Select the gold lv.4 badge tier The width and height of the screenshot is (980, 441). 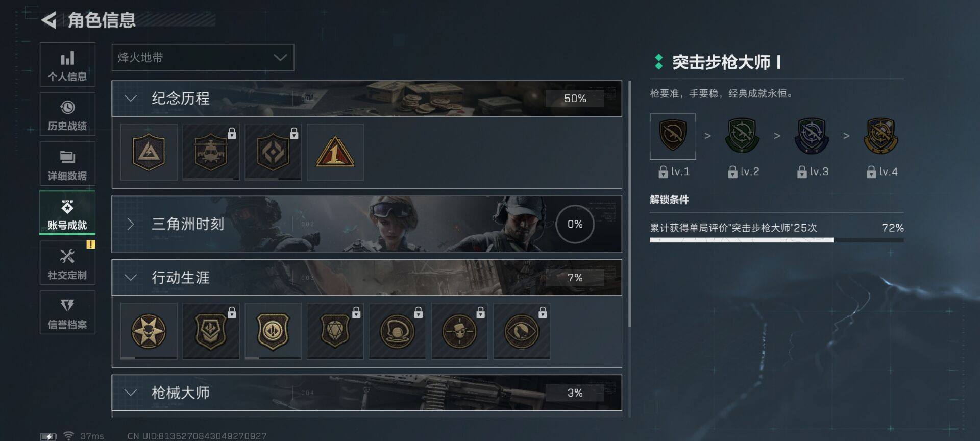pos(881,136)
